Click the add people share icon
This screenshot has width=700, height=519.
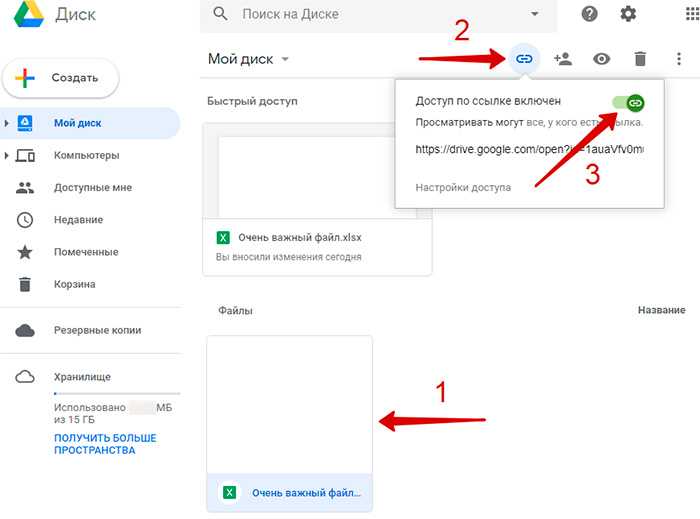(x=562, y=59)
